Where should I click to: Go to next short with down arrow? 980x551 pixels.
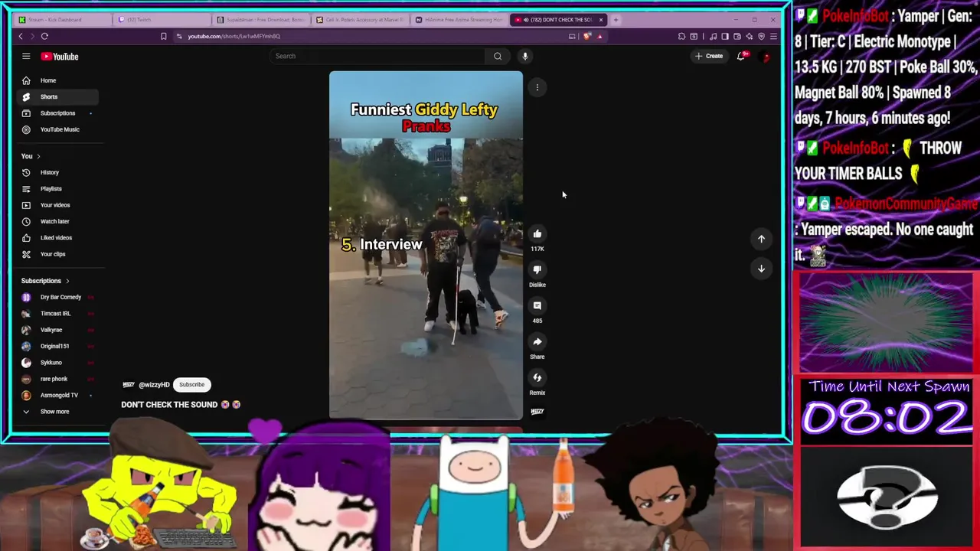tap(761, 269)
